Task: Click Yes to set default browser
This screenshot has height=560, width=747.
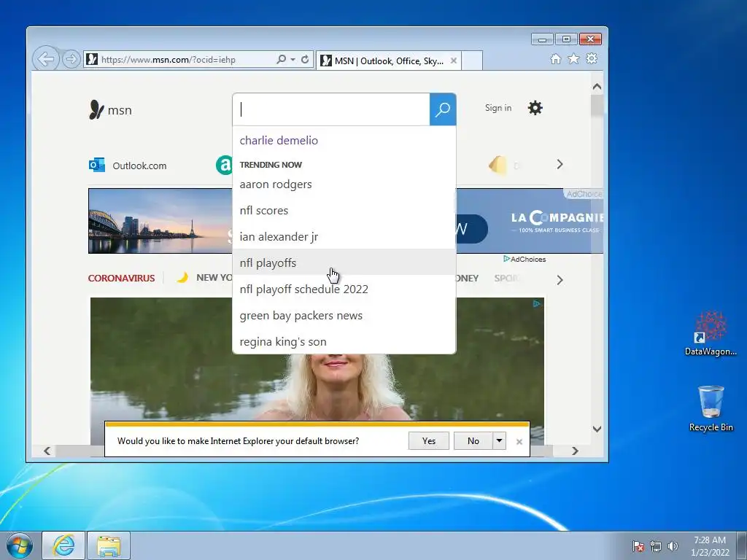Action: [x=429, y=441]
